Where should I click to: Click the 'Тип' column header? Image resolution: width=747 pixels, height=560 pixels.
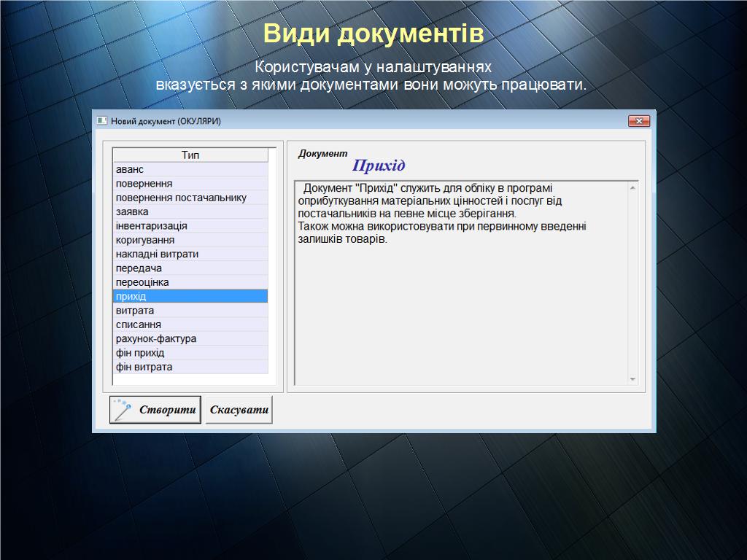[190, 155]
